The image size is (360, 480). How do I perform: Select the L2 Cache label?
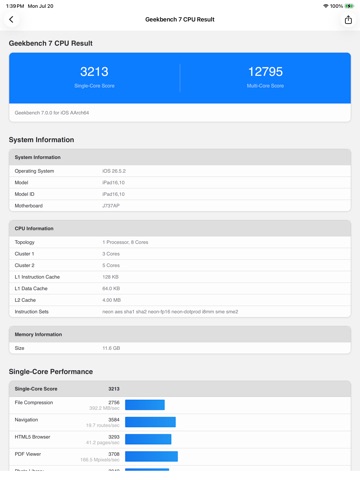(x=25, y=300)
